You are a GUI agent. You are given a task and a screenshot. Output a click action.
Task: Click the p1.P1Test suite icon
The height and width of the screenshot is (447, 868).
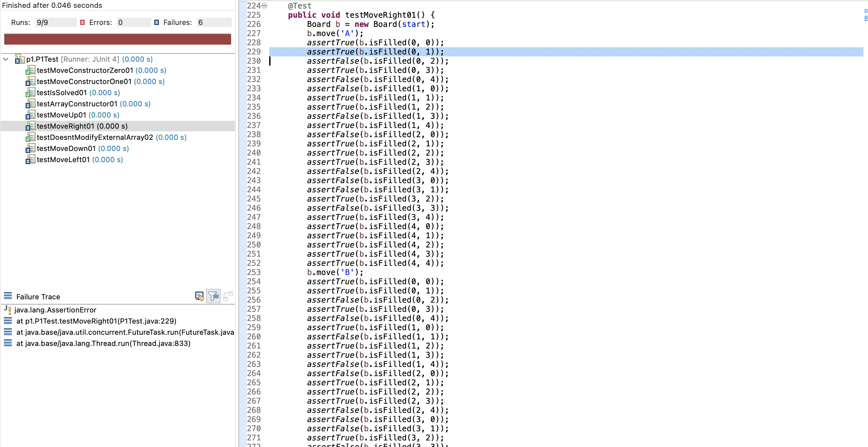point(20,59)
